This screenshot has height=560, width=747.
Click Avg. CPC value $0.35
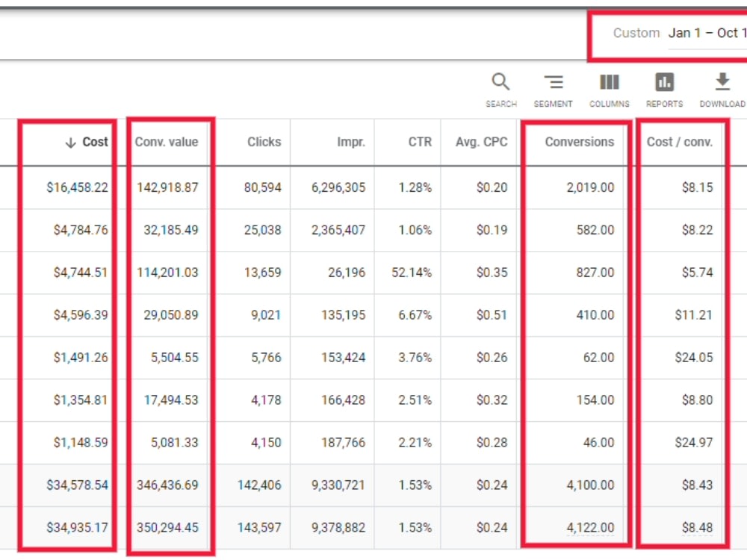click(492, 273)
